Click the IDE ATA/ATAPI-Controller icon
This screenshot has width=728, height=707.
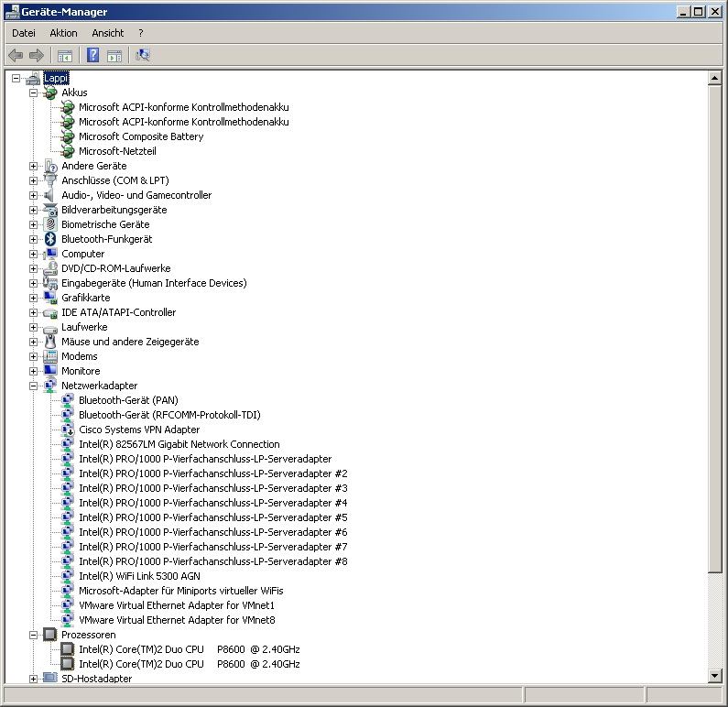click(50, 313)
